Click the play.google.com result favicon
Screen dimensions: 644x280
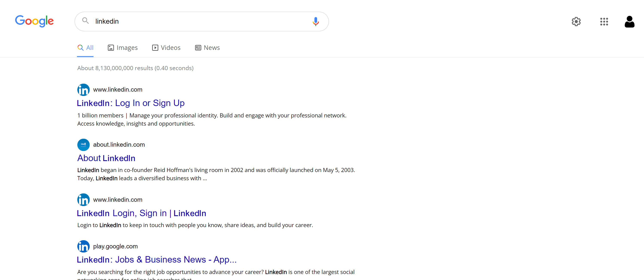pyautogui.click(x=84, y=246)
